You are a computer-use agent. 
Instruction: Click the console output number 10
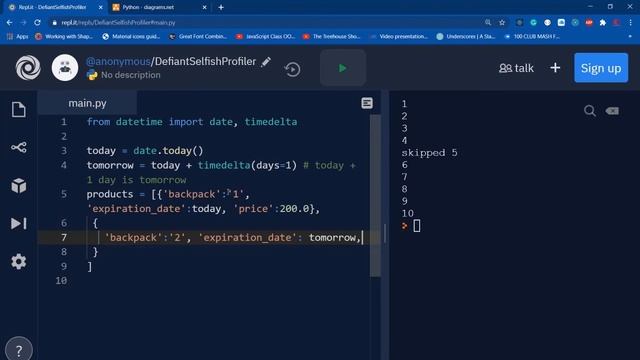pyautogui.click(x=407, y=213)
